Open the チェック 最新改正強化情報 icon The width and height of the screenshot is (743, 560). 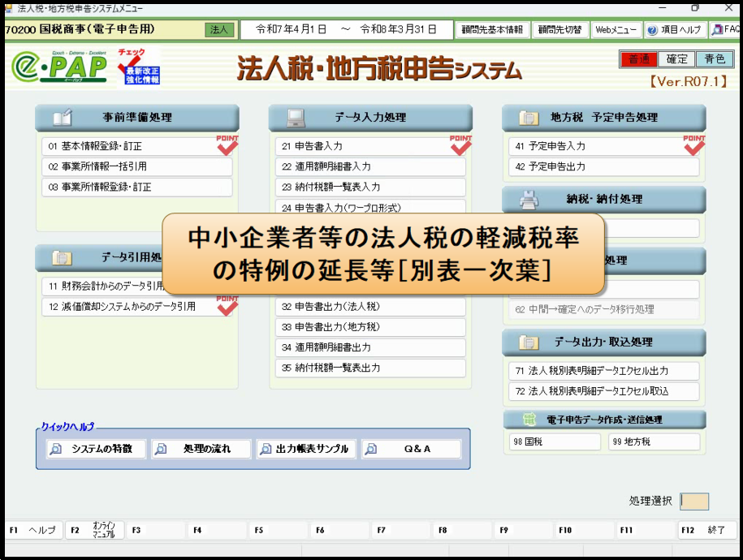(139, 67)
